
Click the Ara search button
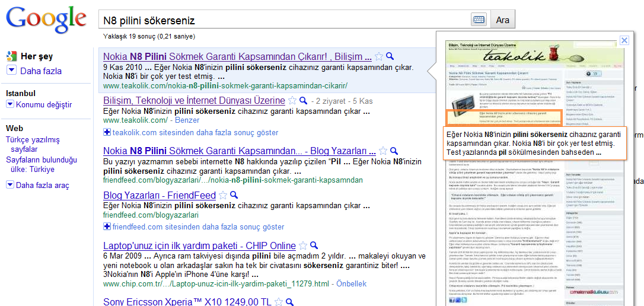pos(503,20)
